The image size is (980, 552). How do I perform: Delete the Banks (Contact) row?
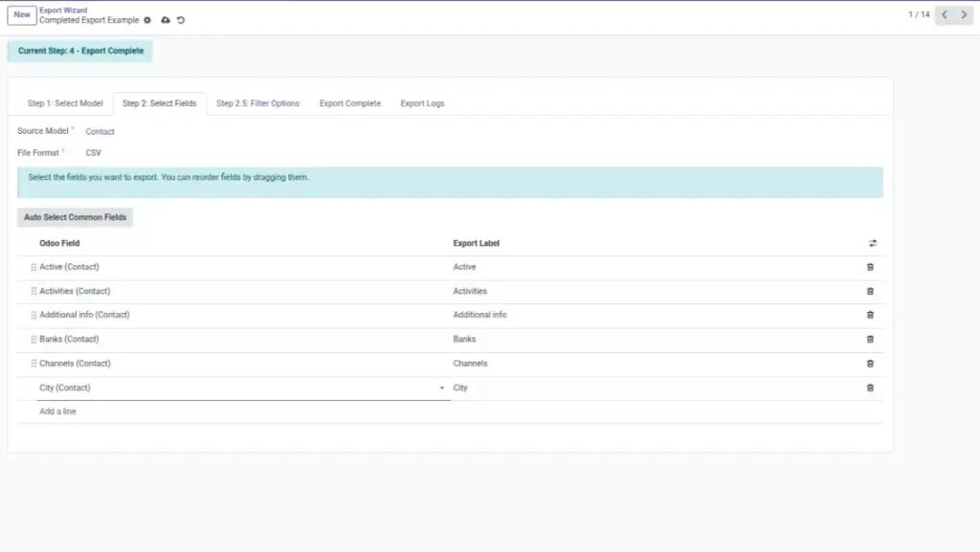tap(870, 339)
